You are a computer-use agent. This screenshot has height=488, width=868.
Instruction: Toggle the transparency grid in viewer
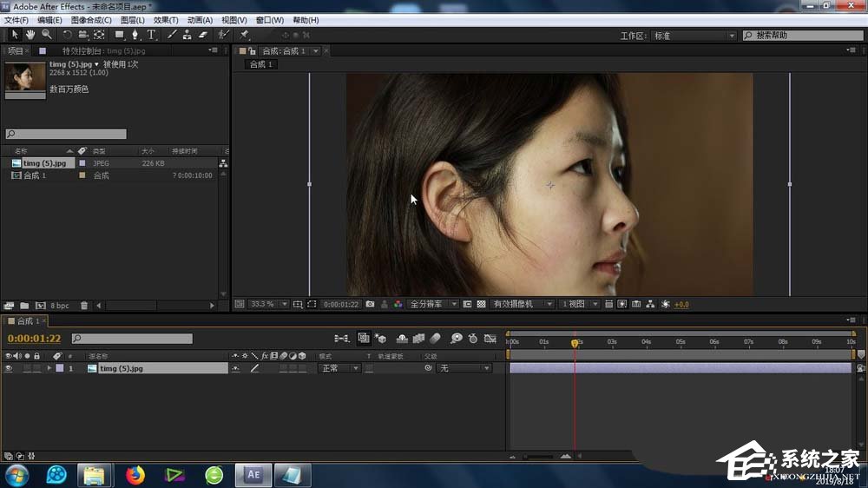click(x=481, y=304)
